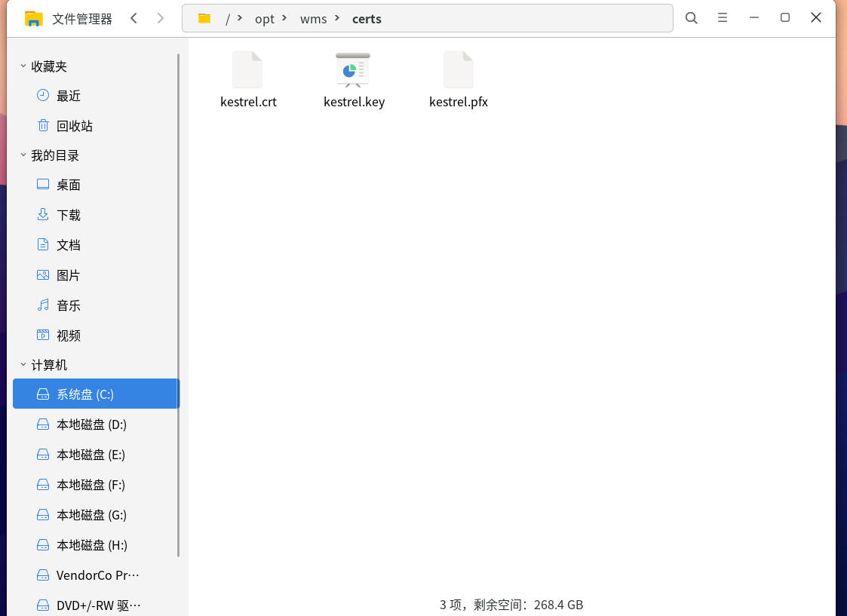
Task: Navigate to opt in breadcrumb
Action: [265, 19]
